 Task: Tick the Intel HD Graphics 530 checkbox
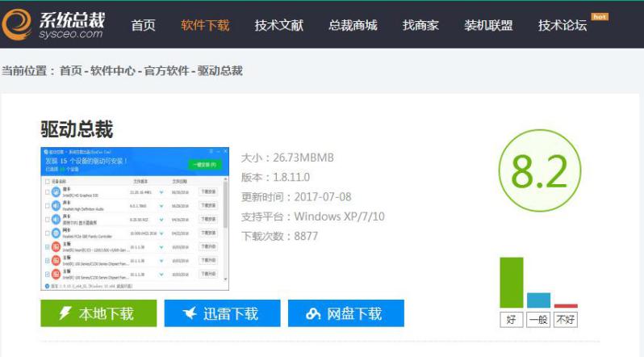click(x=48, y=192)
